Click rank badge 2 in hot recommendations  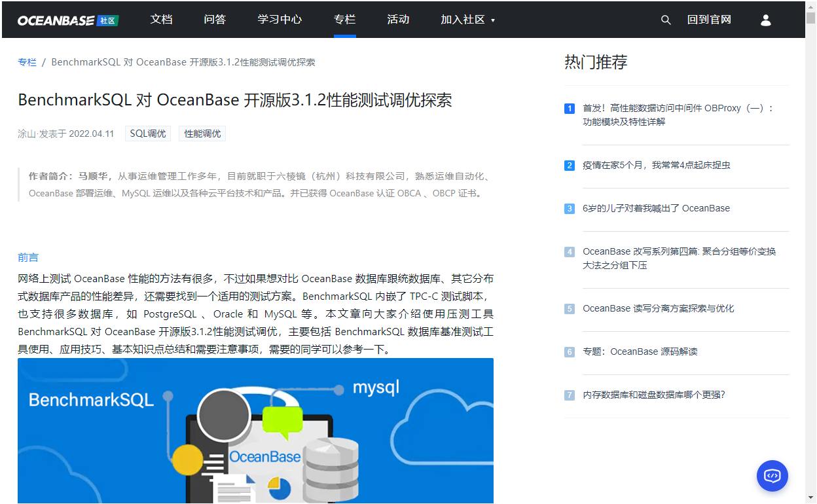pyautogui.click(x=570, y=166)
